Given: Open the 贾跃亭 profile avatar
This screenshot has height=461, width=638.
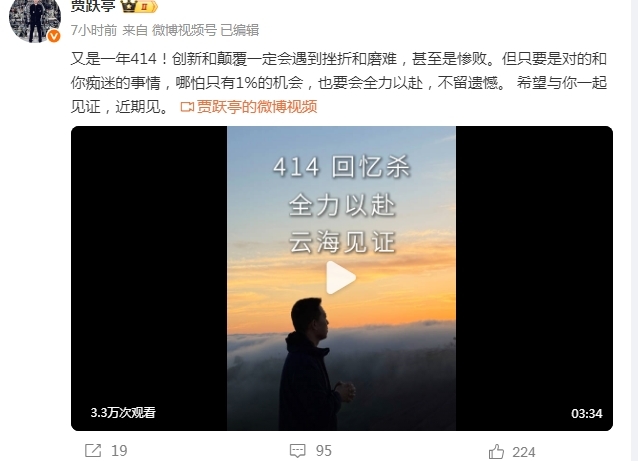Looking at the screenshot, I should (35, 20).
